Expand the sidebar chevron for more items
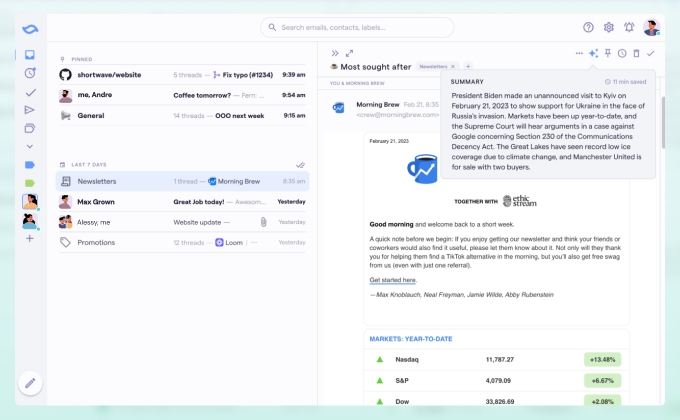The width and height of the screenshot is (680, 420). 29,147
